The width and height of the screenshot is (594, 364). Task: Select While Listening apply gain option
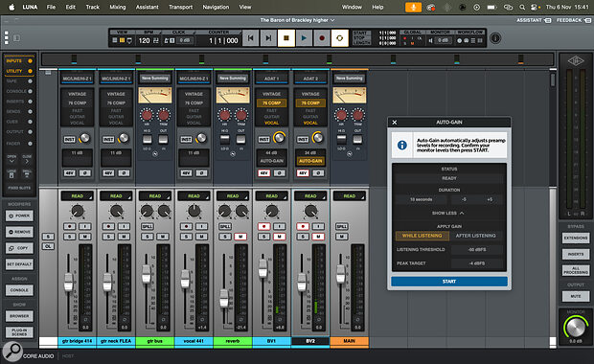click(x=422, y=236)
